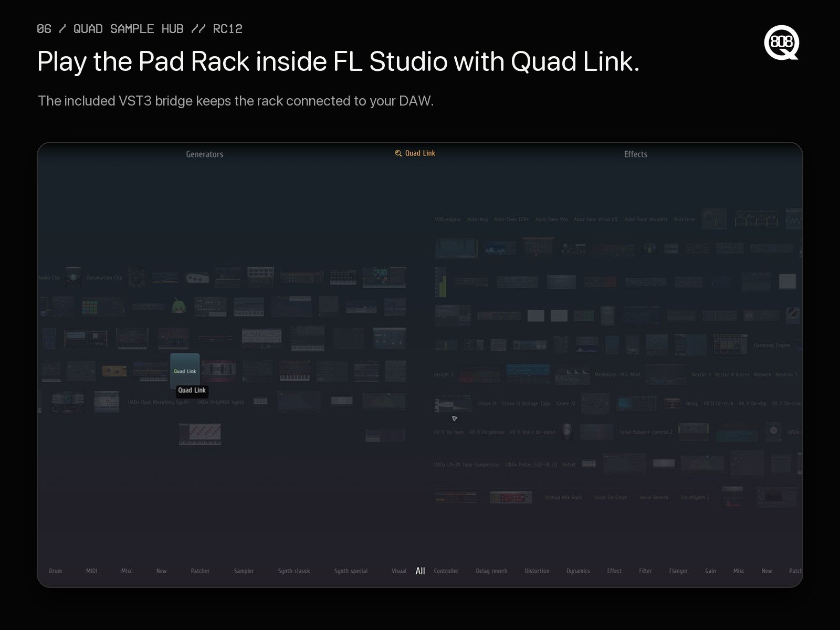Select the green level meter effect thumbnail
The width and height of the screenshot is (840, 630).
440,281
